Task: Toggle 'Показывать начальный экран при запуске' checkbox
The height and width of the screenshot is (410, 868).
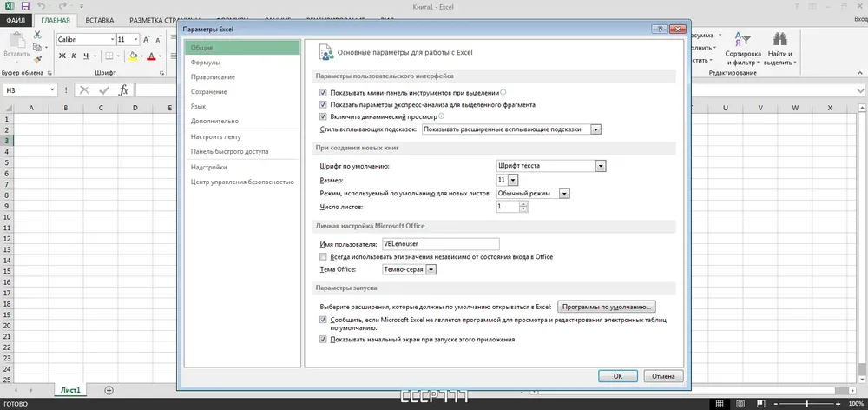Action: click(323, 339)
